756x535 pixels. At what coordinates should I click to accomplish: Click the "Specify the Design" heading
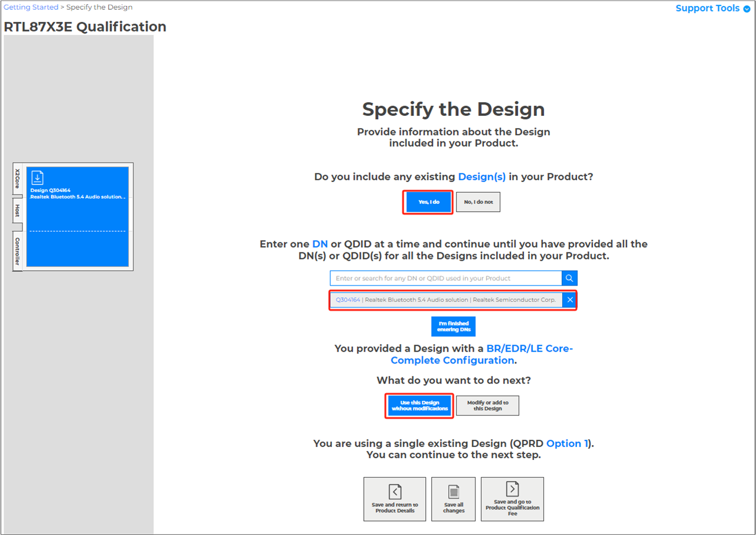[454, 109]
